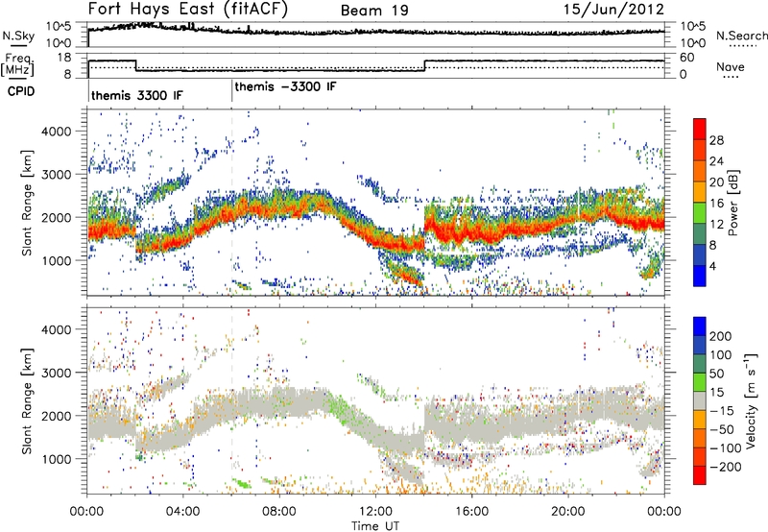The width and height of the screenshot is (768, 532).
Task: Click the "N.Sky" legend label
Action: click(x=18, y=36)
